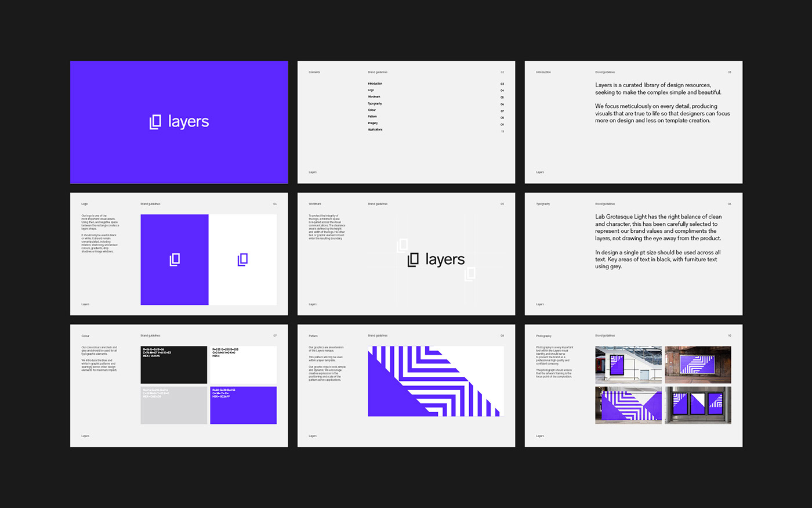The image size is (812, 508).
Task: Select 'Applications' in the Contents list
Action: coord(375,129)
